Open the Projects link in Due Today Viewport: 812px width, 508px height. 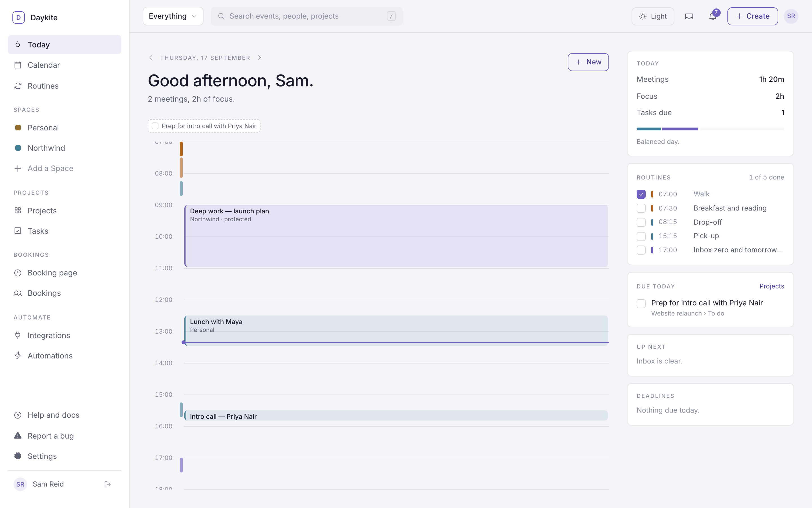[x=772, y=286]
